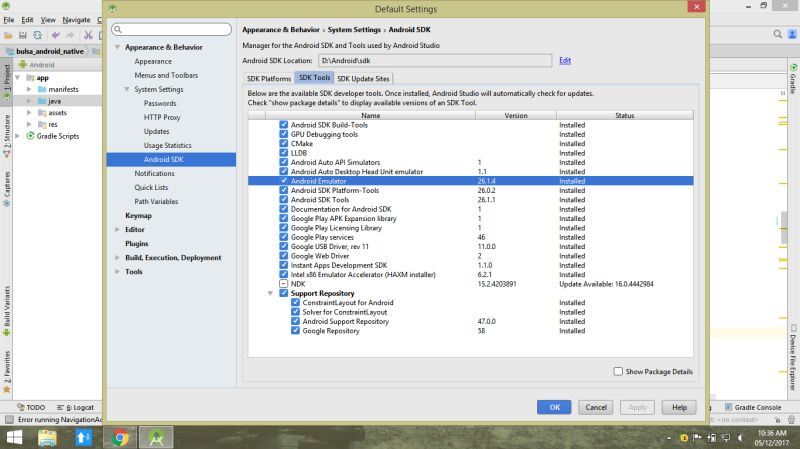Click the Name column header
The height and width of the screenshot is (449, 800).
(370, 115)
